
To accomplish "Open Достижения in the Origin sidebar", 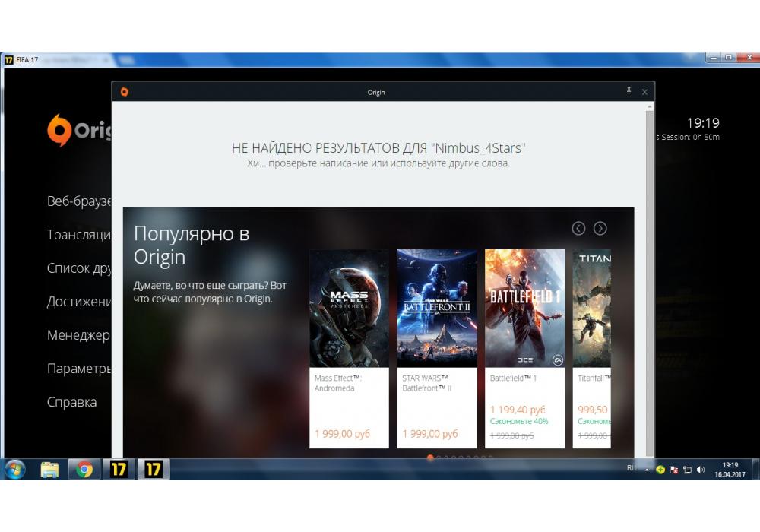I will click(79, 302).
